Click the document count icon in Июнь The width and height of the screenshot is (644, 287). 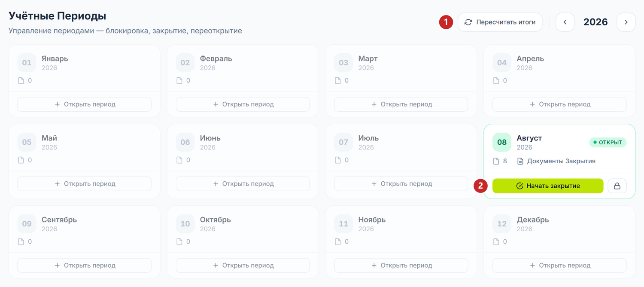(179, 160)
